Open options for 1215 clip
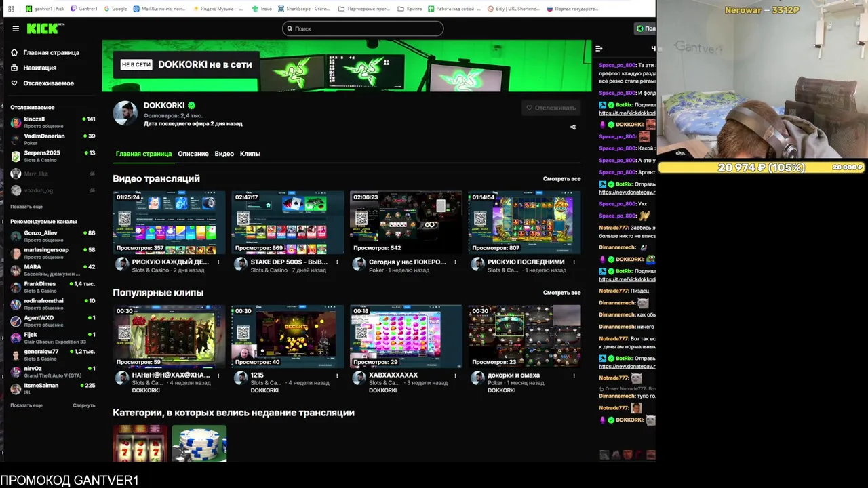Screen dimensions: 868x488 337,375
